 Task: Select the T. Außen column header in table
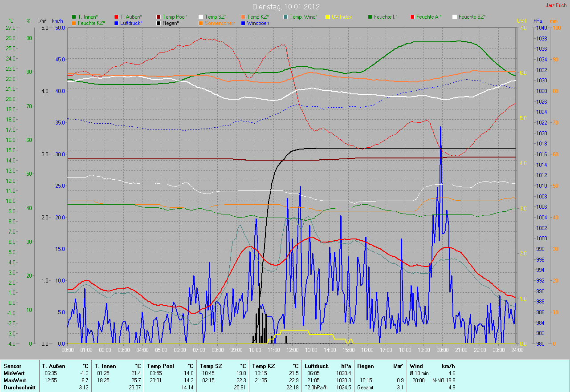[54, 366]
